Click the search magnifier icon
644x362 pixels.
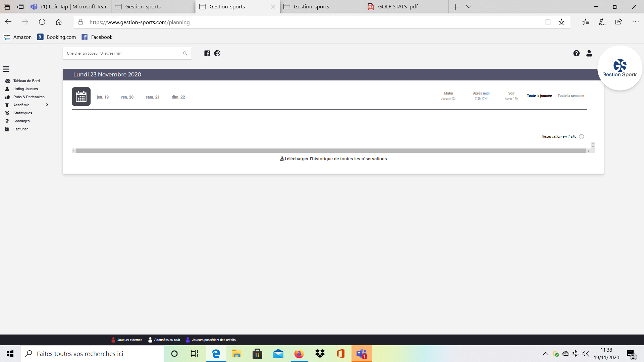(x=185, y=53)
